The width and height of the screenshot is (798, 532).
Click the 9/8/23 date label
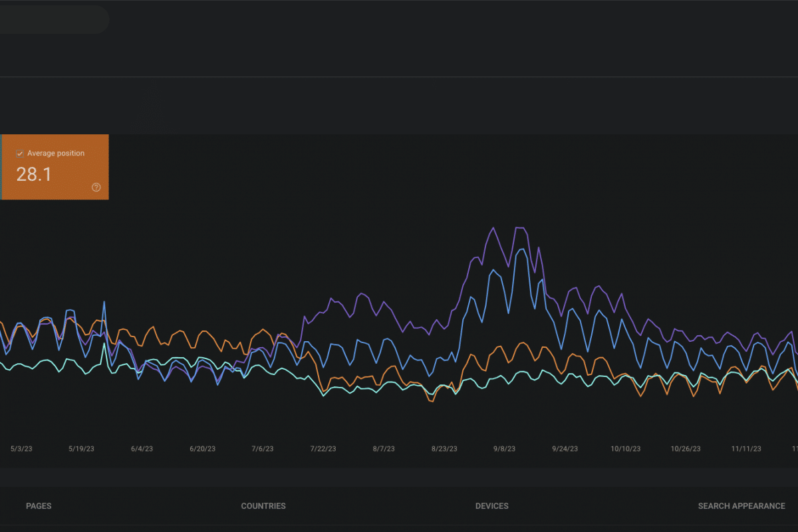pos(504,449)
